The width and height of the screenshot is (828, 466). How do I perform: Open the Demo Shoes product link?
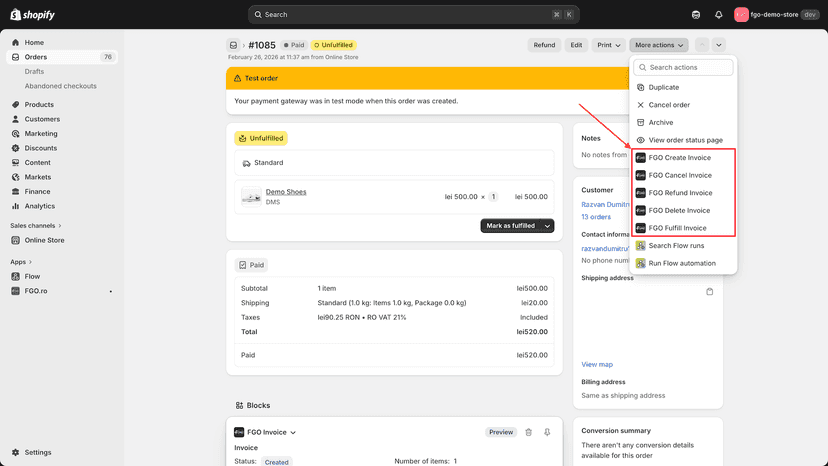[286, 192]
